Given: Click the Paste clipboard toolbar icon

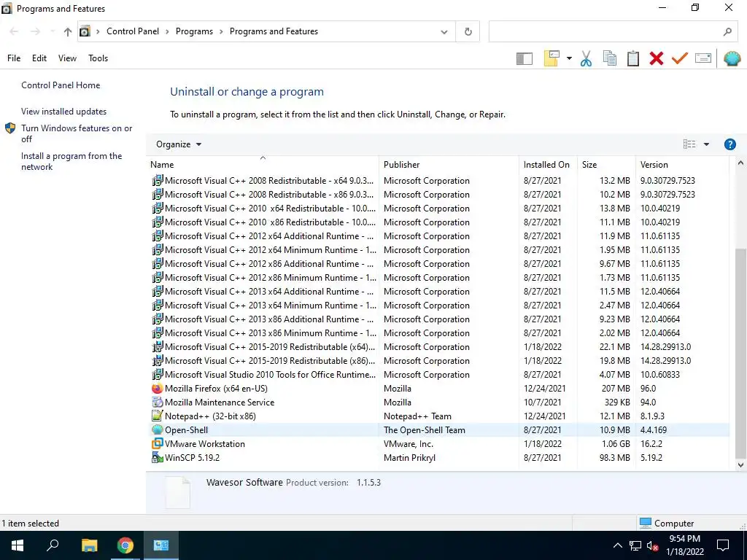Looking at the screenshot, I should [x=632, y=58].
